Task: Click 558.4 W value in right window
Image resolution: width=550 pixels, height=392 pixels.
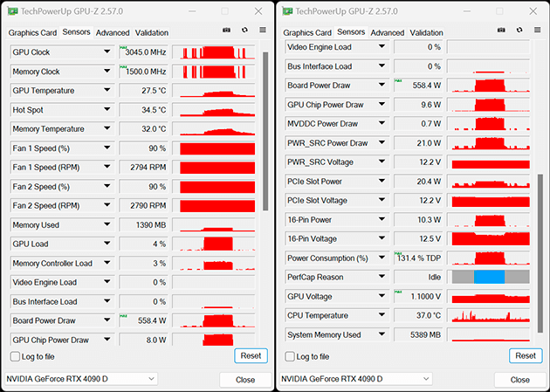Action: click(x=418, y=86)
